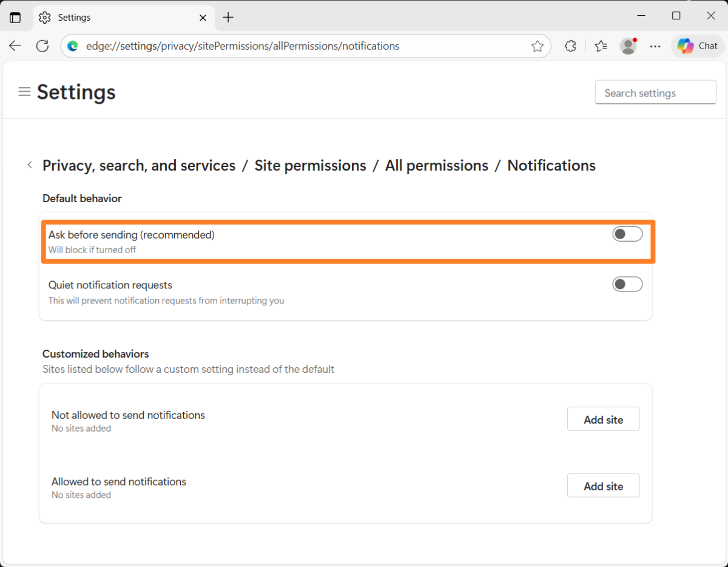Open the Settings and more ellipsis menu
Image resolution: width=728 pixels, height=567 pixels.
click(655, 46)
